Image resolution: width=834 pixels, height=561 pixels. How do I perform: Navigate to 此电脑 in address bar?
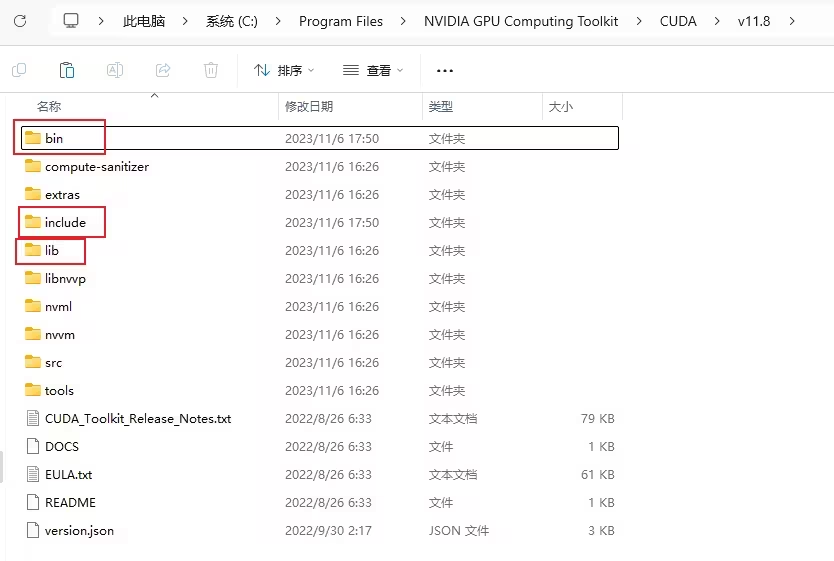144,21
